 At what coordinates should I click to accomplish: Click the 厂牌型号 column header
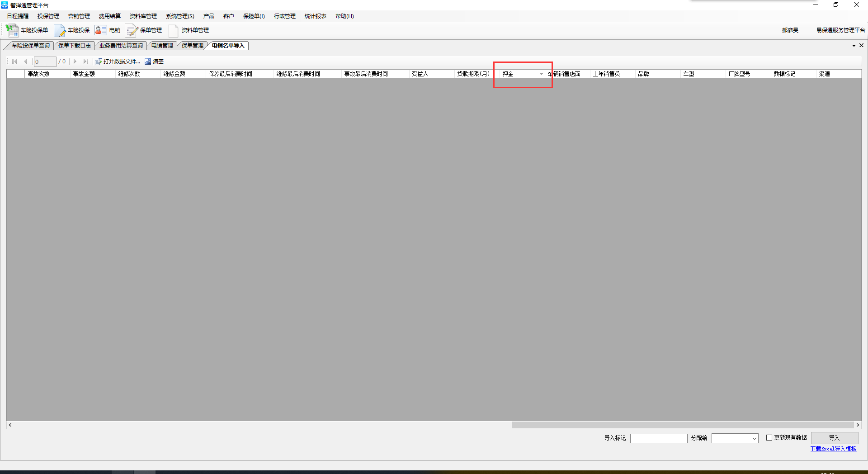click(x=748, y=74)
